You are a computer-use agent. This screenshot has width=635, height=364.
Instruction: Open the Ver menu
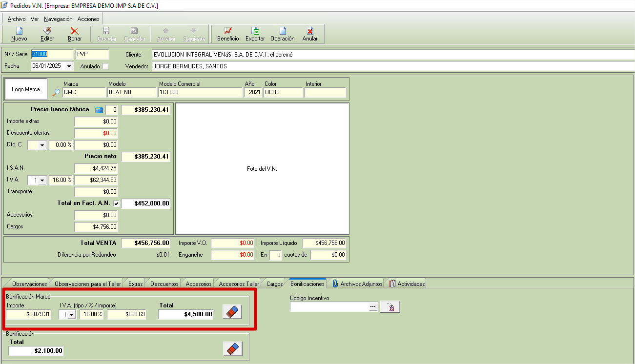[x=35, y=19]
